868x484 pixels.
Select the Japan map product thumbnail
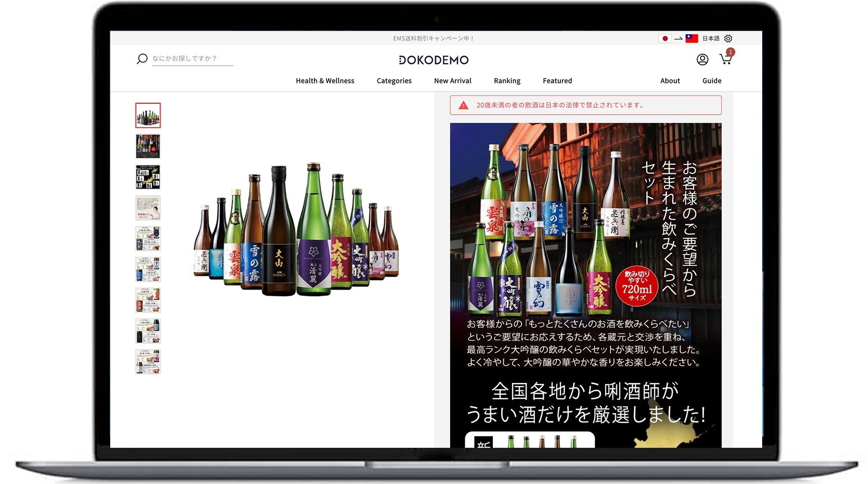[148, 177]
